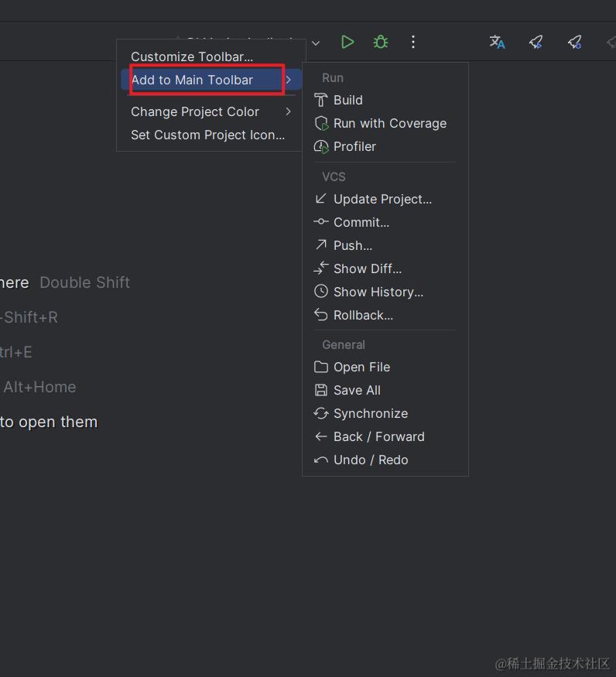Select Synchronize menu entry
Image resolution: width=616 pixels, height=677 pixels.
click(x=385, y=414)
